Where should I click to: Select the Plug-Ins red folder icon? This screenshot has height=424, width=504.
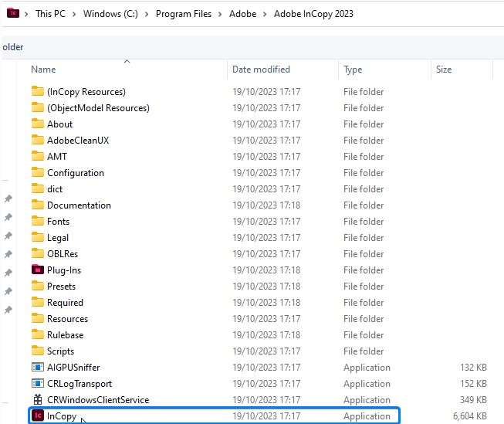(x=38, y=270)
